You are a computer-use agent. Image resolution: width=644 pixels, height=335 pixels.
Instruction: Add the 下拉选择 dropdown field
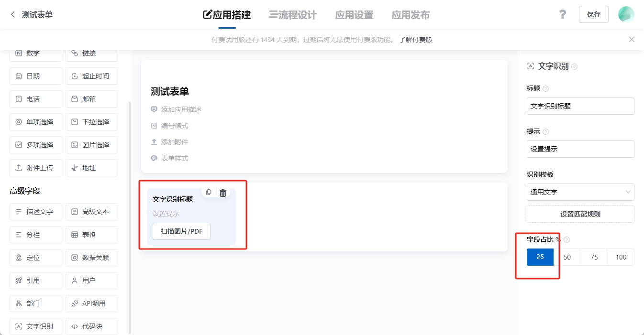(92, 122)
